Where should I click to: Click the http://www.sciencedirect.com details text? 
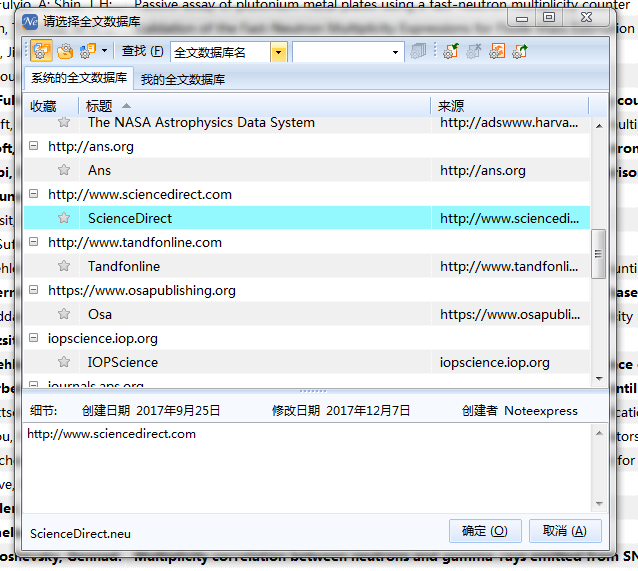111,434
